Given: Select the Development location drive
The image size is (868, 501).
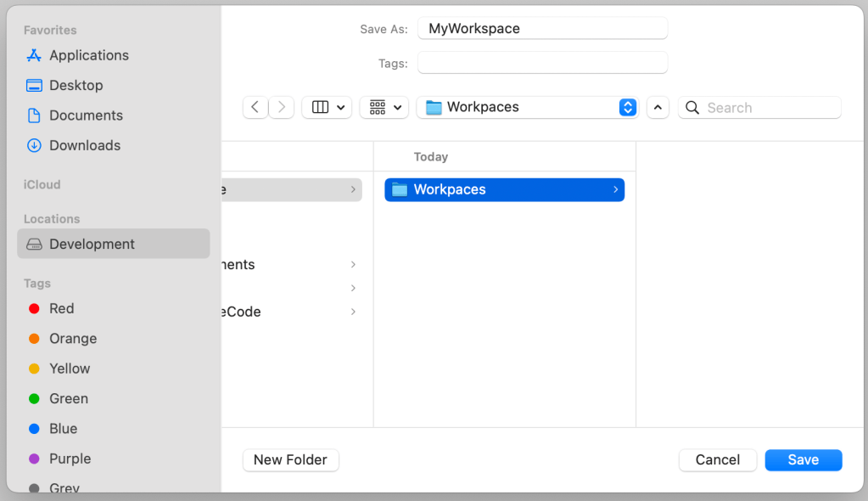Looking at the screenshot, I should point(92,244).
